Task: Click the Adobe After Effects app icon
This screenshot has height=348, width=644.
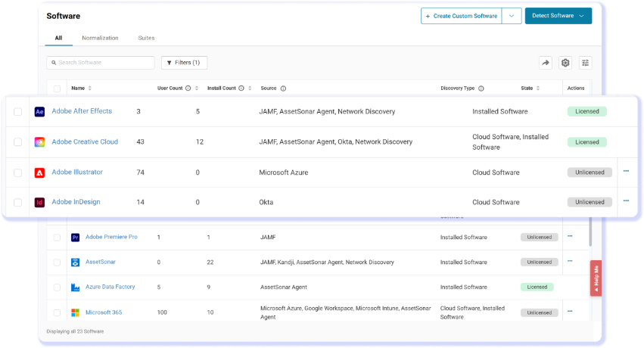Action: click(x=39, y=112)
